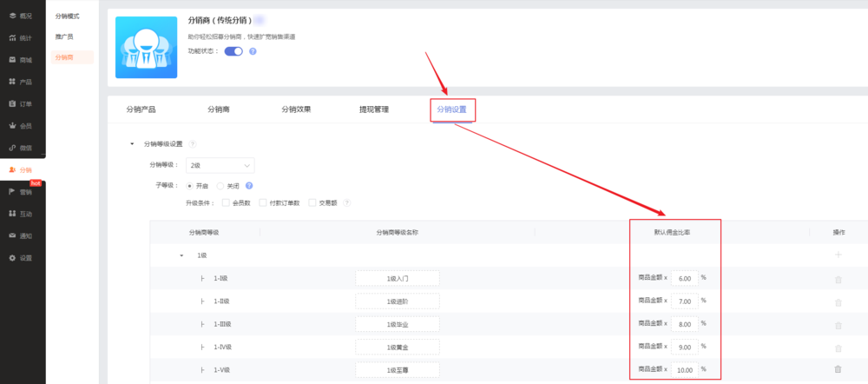Open 营销 in the left sidebar
The height and width of the screenshot is (384, 868).
21,192
